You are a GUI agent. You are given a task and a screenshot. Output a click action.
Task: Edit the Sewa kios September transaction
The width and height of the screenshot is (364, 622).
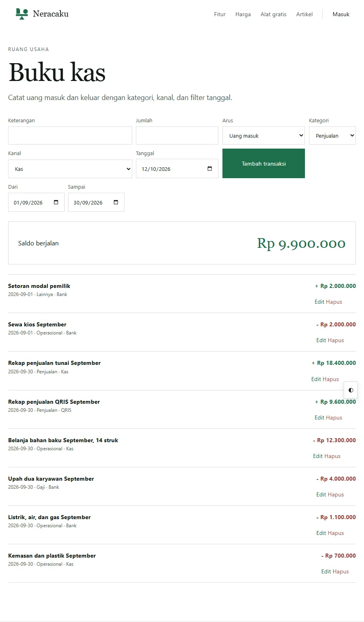coord(321,340)
